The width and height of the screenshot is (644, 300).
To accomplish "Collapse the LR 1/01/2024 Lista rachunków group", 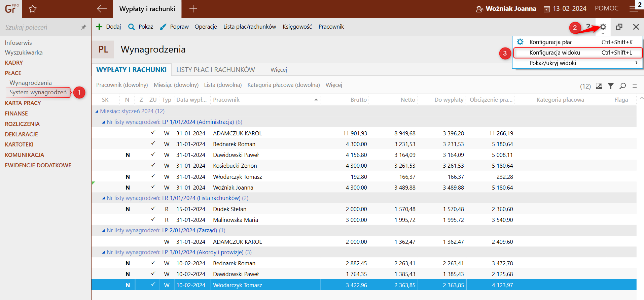I will click(x=103, y=198).
